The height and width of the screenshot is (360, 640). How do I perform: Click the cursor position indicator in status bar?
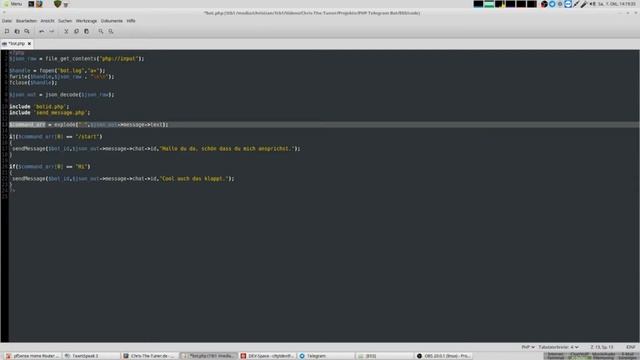(x=602, y=347)
